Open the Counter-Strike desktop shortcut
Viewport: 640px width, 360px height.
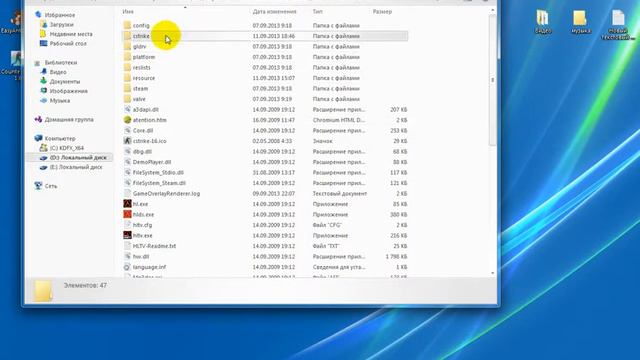16,59
